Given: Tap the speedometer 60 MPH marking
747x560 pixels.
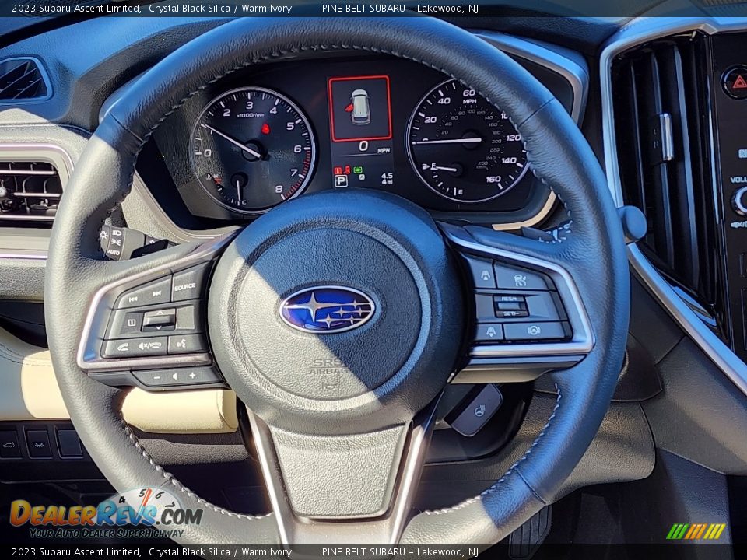Looking at the screenshot, I should click(x=468, y=93).
